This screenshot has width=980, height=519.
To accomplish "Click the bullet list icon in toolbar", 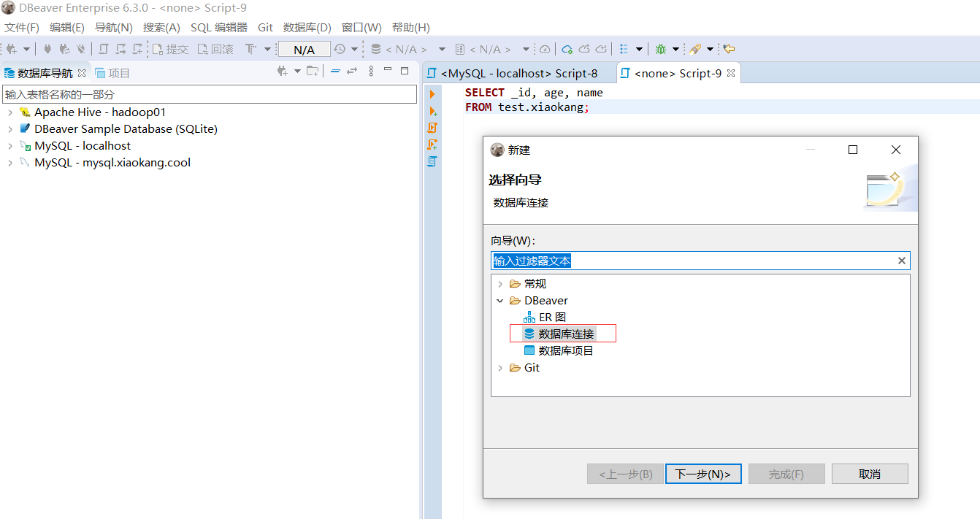I will pos(624,49).
